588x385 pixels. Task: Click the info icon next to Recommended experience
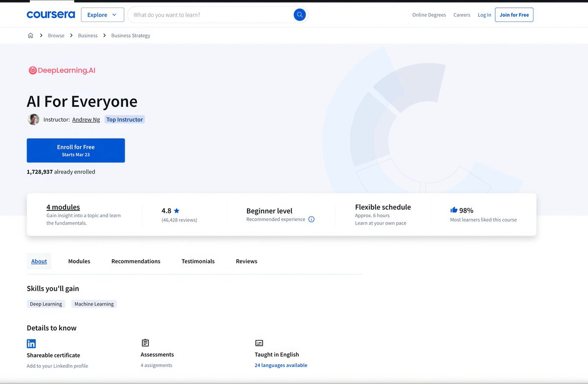pos(311,219)
